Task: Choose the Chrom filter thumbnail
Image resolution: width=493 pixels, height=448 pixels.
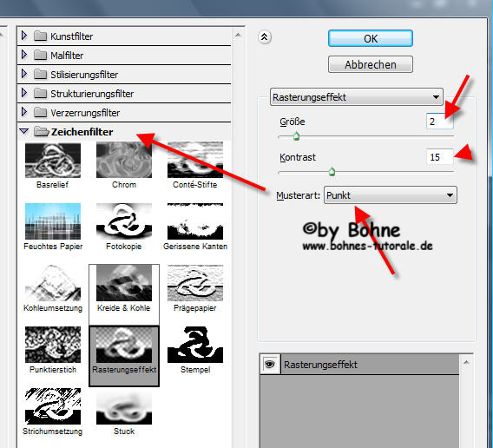Action: [x=124, y=161]
